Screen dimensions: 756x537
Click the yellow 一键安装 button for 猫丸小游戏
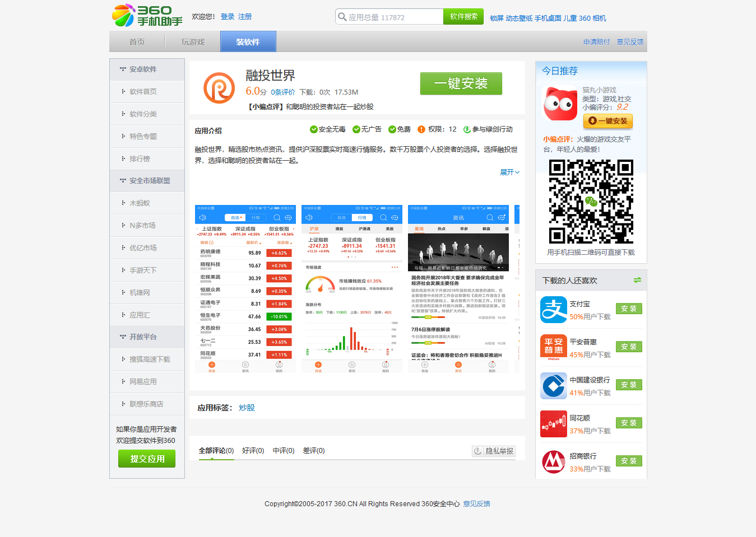click(608, 121)
